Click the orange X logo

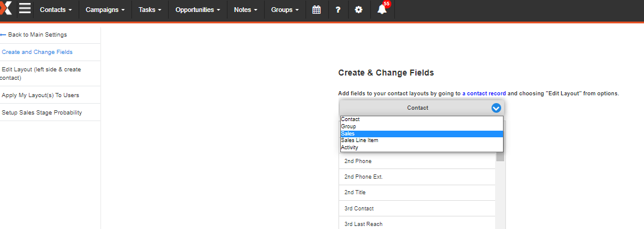coord(6,8)
